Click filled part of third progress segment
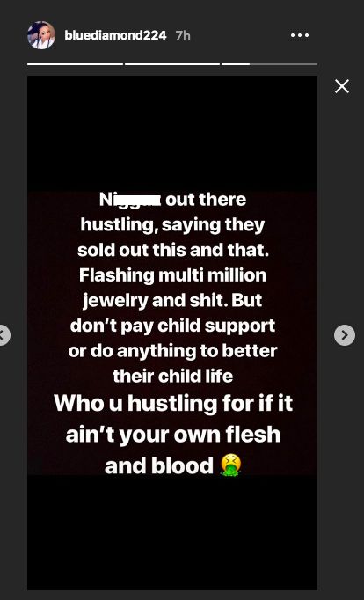 click(236, 64)
